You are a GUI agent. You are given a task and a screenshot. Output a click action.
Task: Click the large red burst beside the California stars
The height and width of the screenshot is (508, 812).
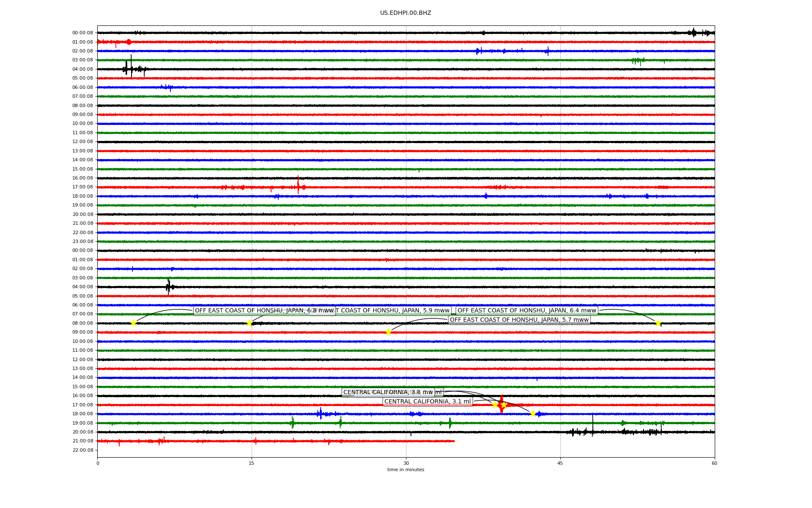tap(502, 404)
